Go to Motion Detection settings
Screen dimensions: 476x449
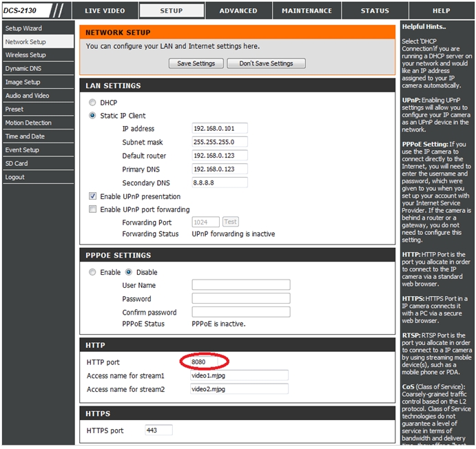point(28,123)
